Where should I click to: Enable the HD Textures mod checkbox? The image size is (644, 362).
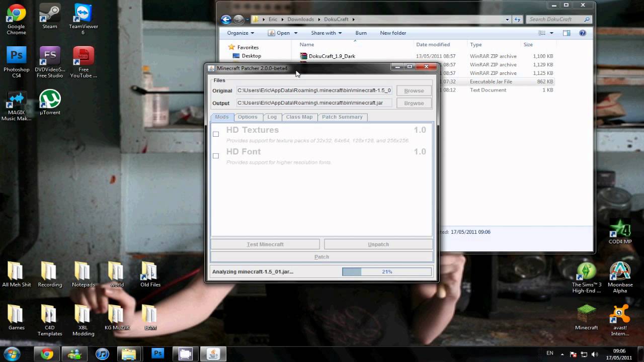point(216,134)
